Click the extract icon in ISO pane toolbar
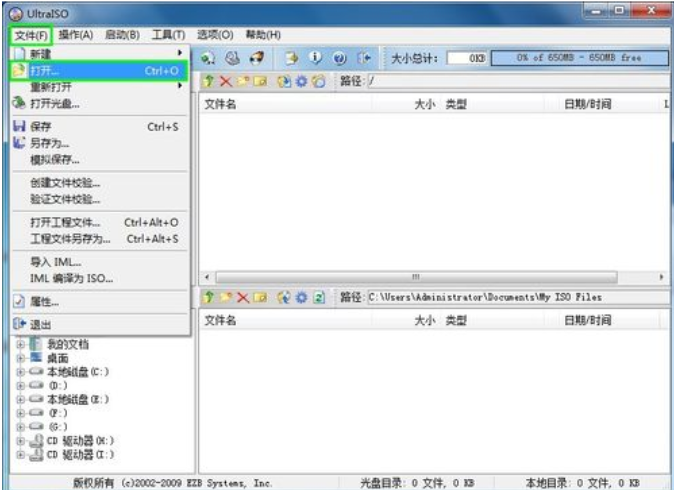Image resolution: width=674 pixels, height=490 pixels. click(x=284, y=81)
